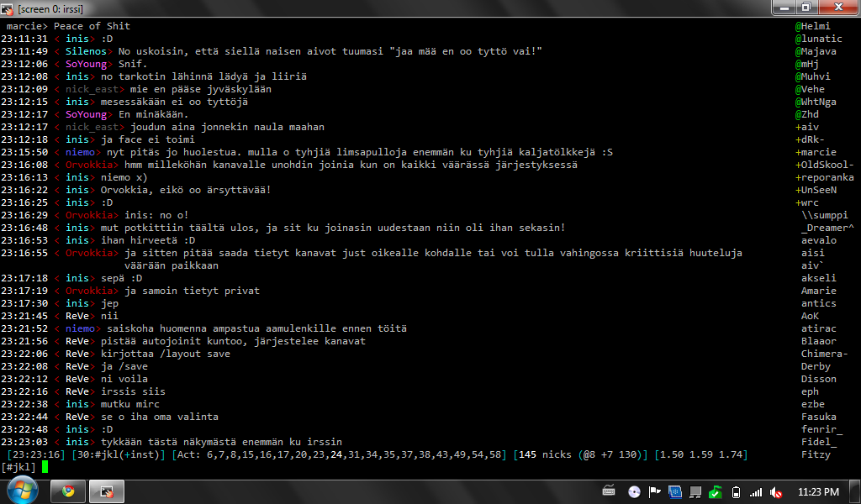
Task: Close the irssi terminal window
Action: tap(838, 8)
